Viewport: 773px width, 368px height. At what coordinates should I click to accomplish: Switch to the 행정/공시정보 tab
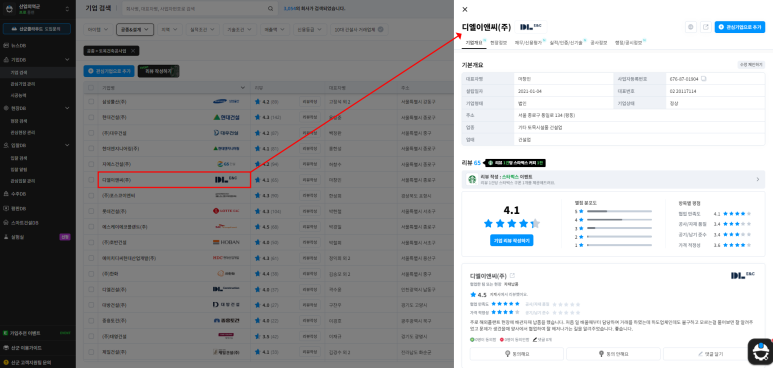click(x=630, y=43)
